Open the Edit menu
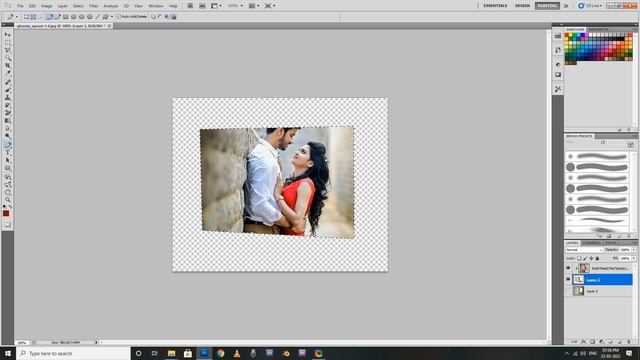Image resolution: width=640 pixels, height=360 pixels. [32, 6]
